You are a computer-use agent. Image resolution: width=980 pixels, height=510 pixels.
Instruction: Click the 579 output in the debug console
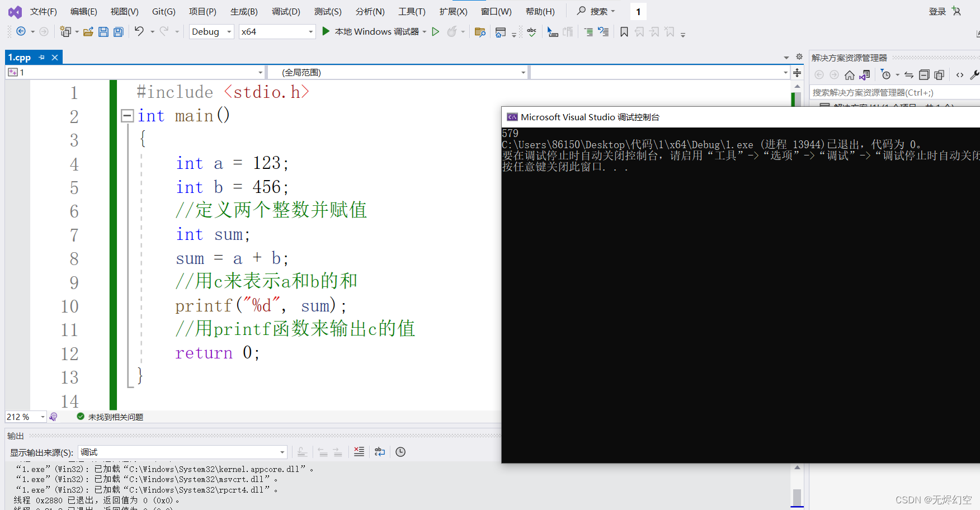pyautogui.click(x=510, y=133)
